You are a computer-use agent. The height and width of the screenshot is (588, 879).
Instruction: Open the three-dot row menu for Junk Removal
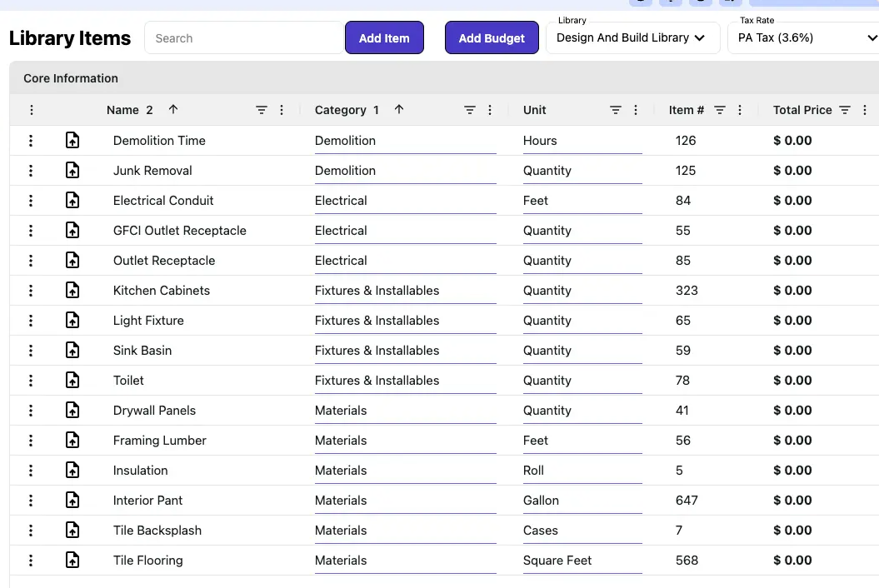[31, 171]
